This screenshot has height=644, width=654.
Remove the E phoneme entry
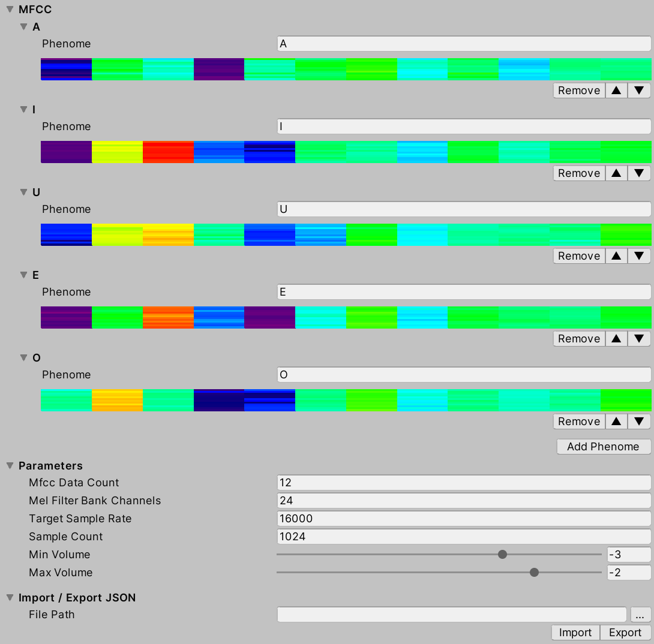point(579,338)
